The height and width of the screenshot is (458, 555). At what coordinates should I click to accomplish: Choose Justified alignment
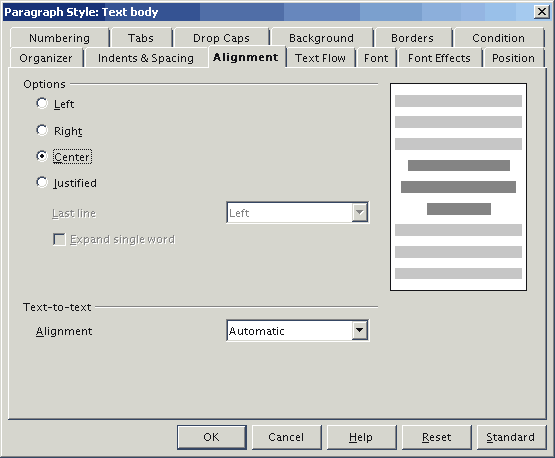(42, 183)
